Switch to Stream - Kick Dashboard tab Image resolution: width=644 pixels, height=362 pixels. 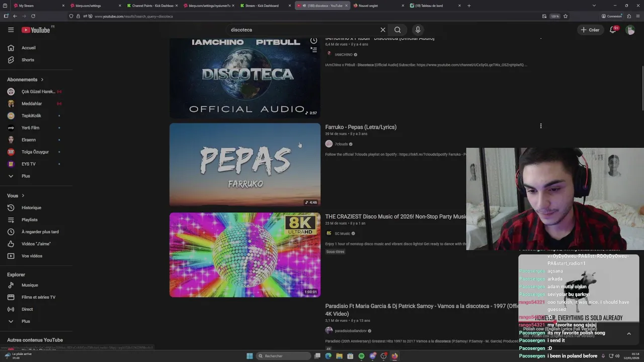(265, 6)
